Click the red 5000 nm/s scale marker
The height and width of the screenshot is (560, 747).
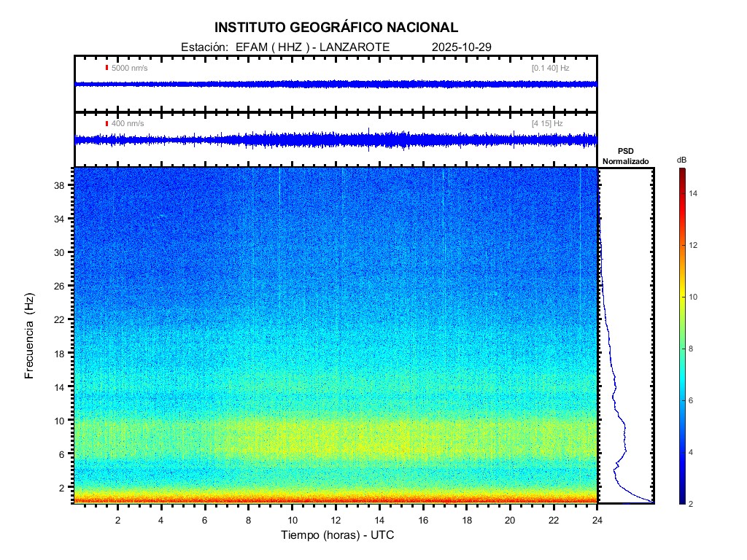point(107,68)
